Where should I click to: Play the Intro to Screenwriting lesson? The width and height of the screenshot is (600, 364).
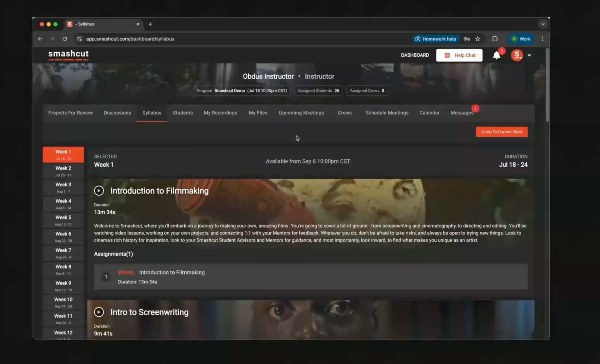99,312
